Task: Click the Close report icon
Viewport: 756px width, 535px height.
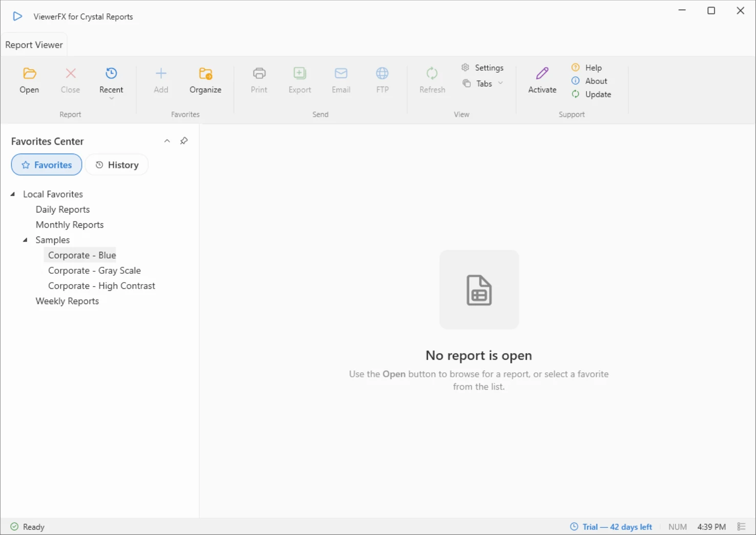Action: point(71,74)
